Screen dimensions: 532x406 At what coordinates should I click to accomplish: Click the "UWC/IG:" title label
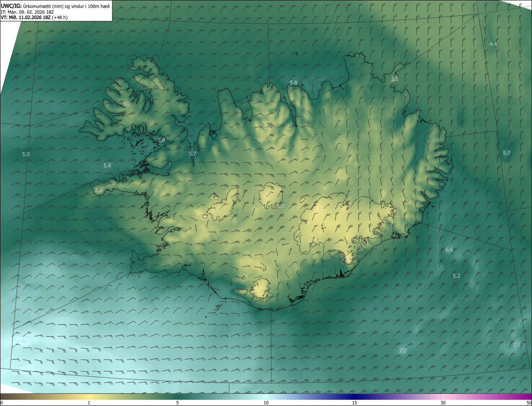(x=11, y=5)
